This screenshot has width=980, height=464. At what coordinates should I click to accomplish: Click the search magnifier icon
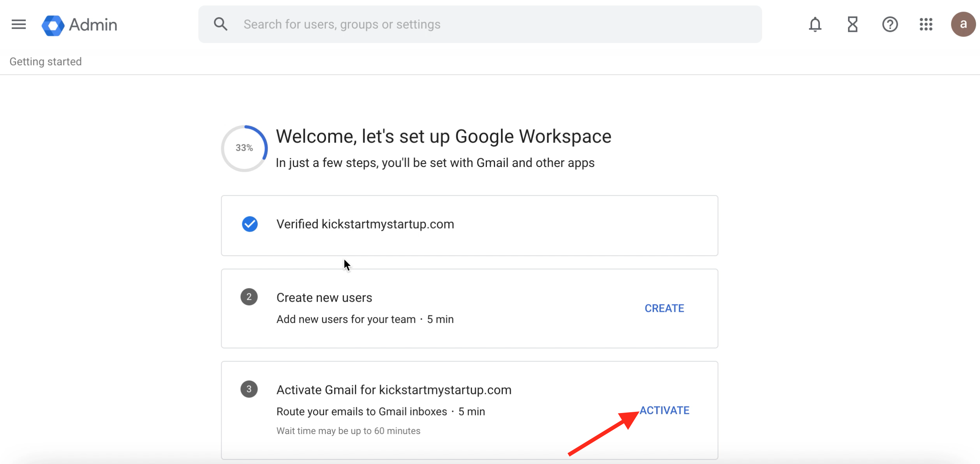[220, 24]
